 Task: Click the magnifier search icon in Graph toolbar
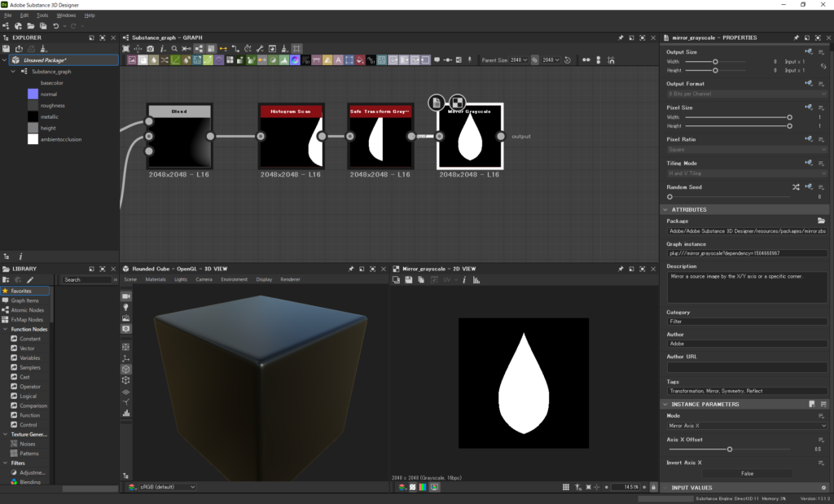click(x=174, y=48)
